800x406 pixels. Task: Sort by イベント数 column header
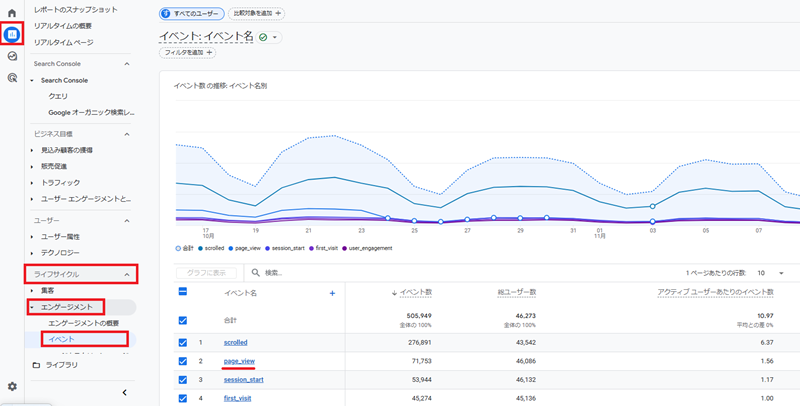pyautogui.click(x=416, y=292)
